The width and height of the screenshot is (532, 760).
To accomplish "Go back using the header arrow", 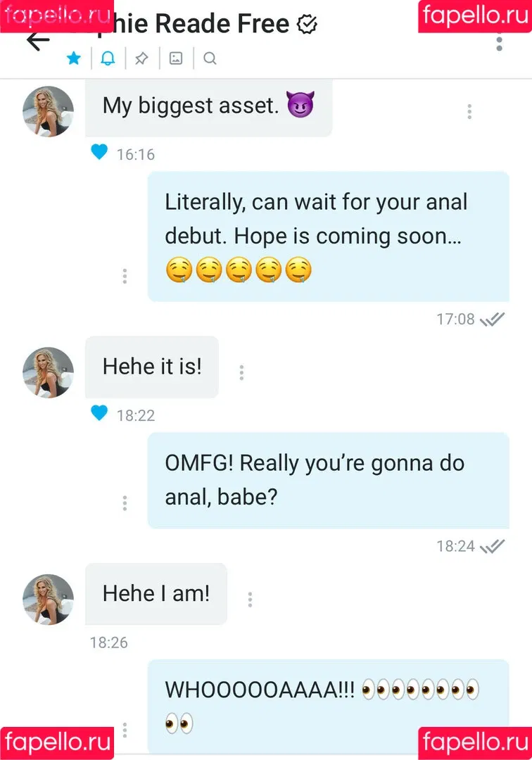I will pyautogui.click(x=37, y=41).
